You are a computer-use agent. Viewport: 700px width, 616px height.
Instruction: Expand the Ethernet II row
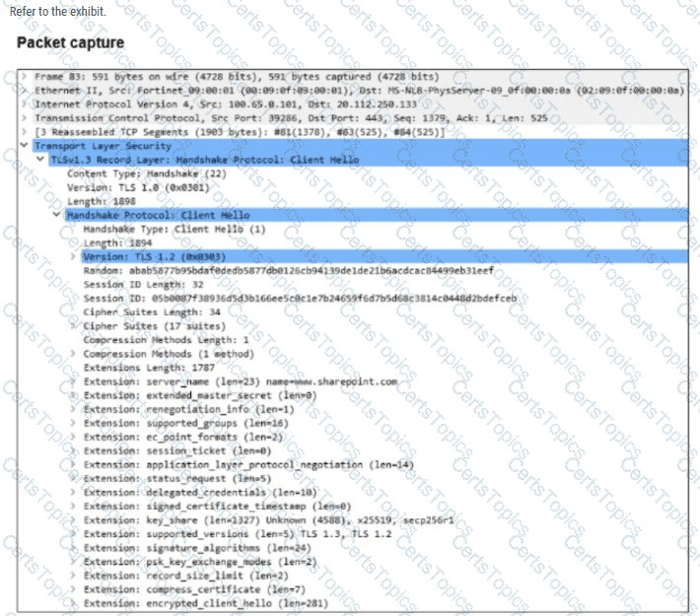[24, 90]
